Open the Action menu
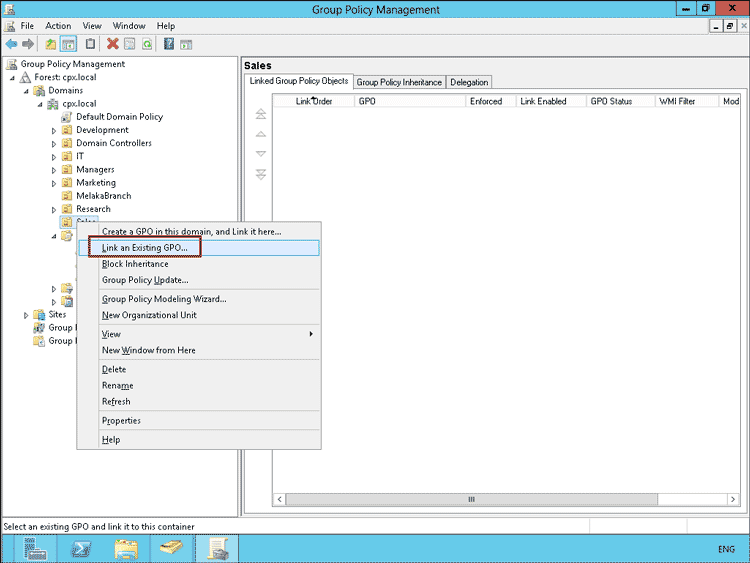Viewport: 750px width, 563px height. coord(58,26)
